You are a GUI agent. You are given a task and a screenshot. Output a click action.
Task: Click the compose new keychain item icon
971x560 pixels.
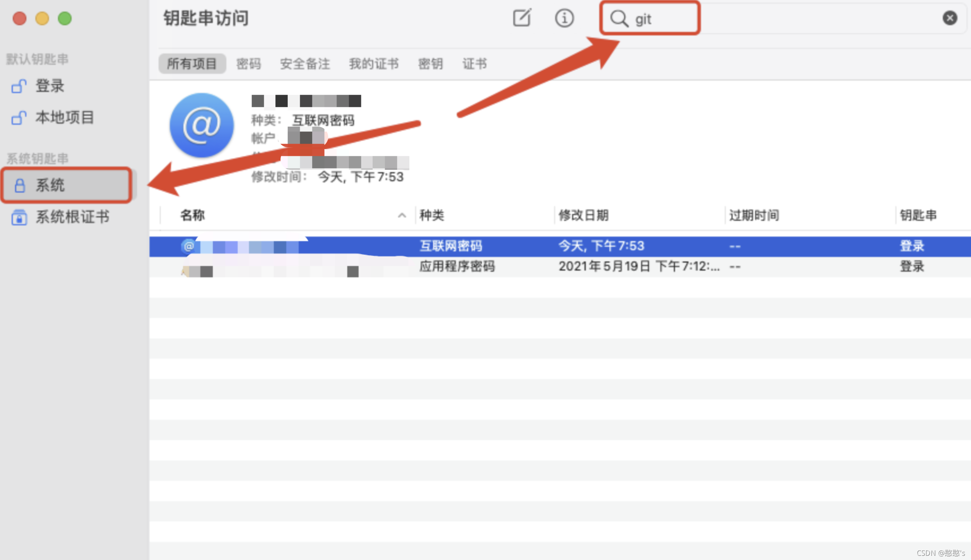click(522, 18)
